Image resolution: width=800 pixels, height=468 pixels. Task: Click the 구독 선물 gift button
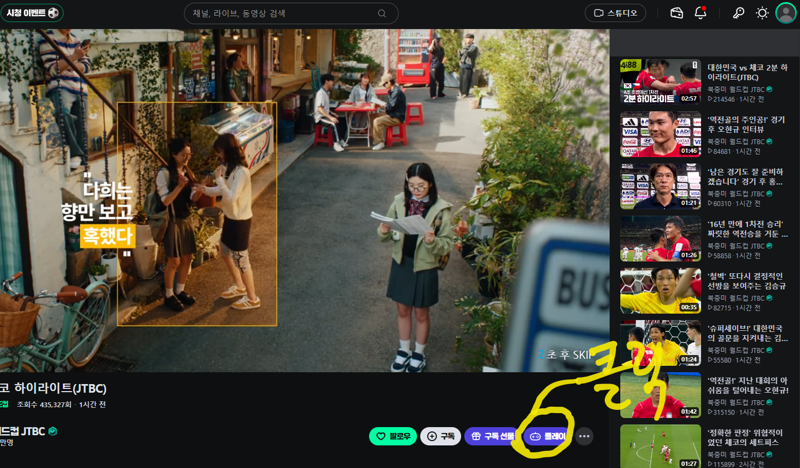pos(492,436)
